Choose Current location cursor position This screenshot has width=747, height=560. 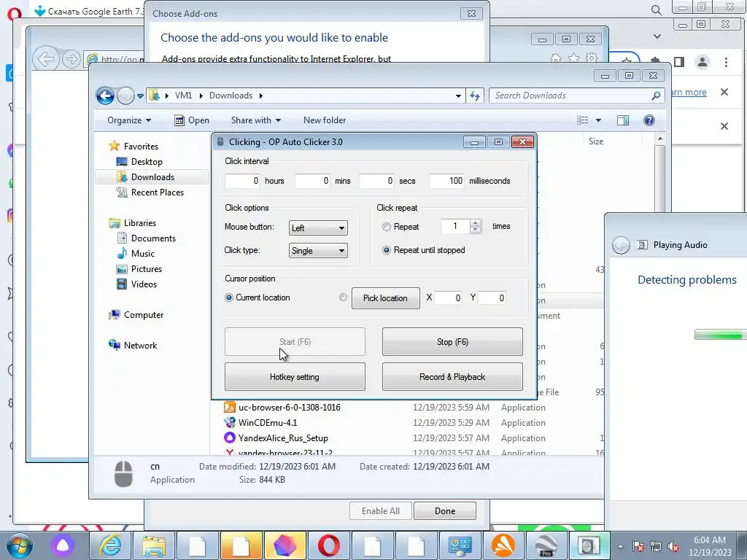tap(229, 297)
